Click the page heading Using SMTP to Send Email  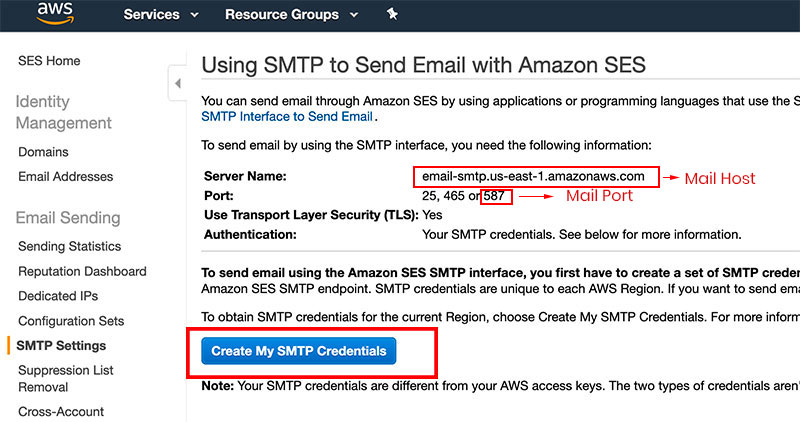click(423, 66)
